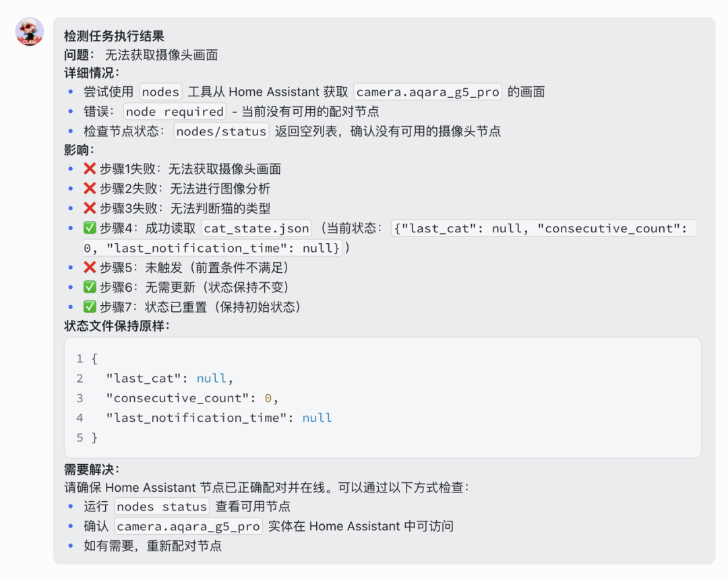The image size is (728, 578).
Task: Click the 'cat_state.json' filename tag
Action: [256, 228]
